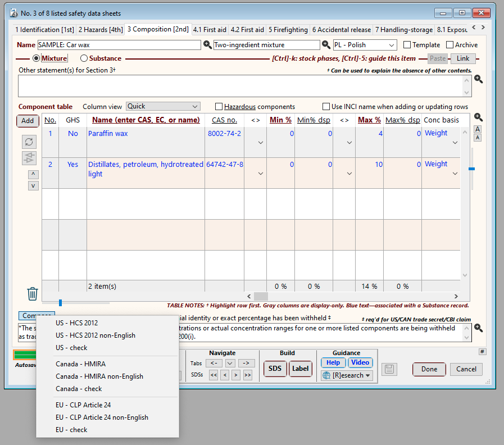Click trash can icon to delete row
Screen dimensions: 504x445
coord(33,294)
